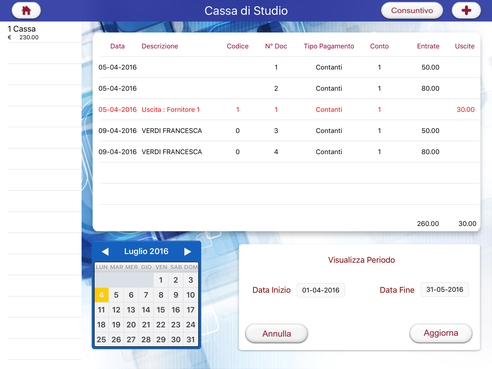The height and width of the screenshot is (369, 492).
Task: Select highlighted day 4 in calendar
Action: point(101,295)
